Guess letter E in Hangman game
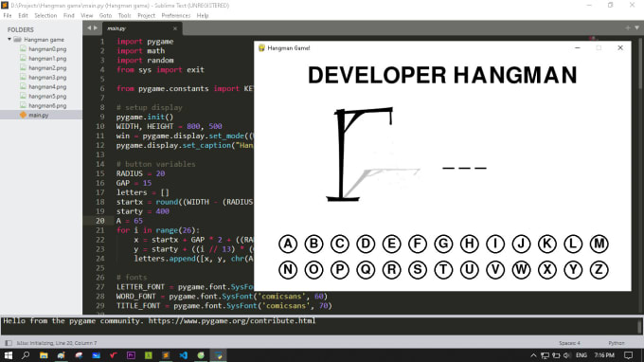Viewport: 644px width, 362px height. (391, 244)
